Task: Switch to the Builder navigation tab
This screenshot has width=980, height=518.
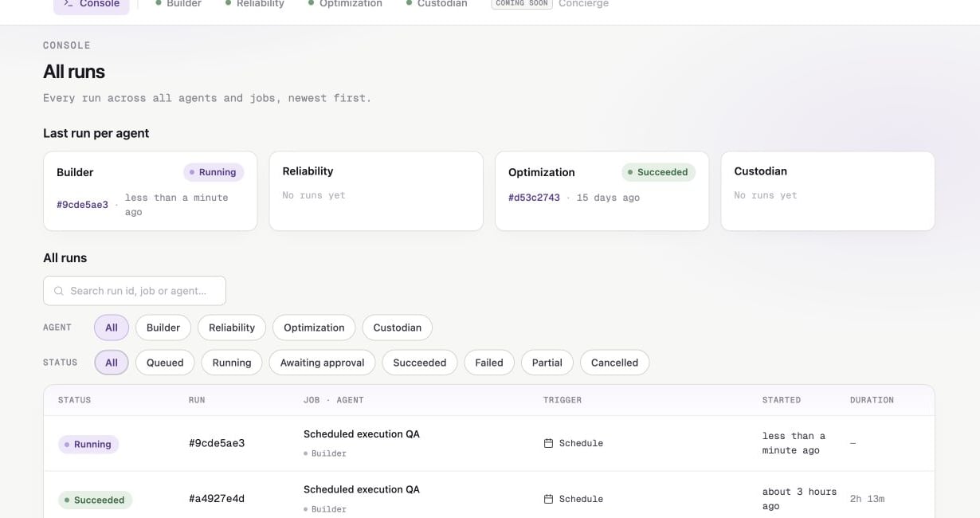Action: 178,4
